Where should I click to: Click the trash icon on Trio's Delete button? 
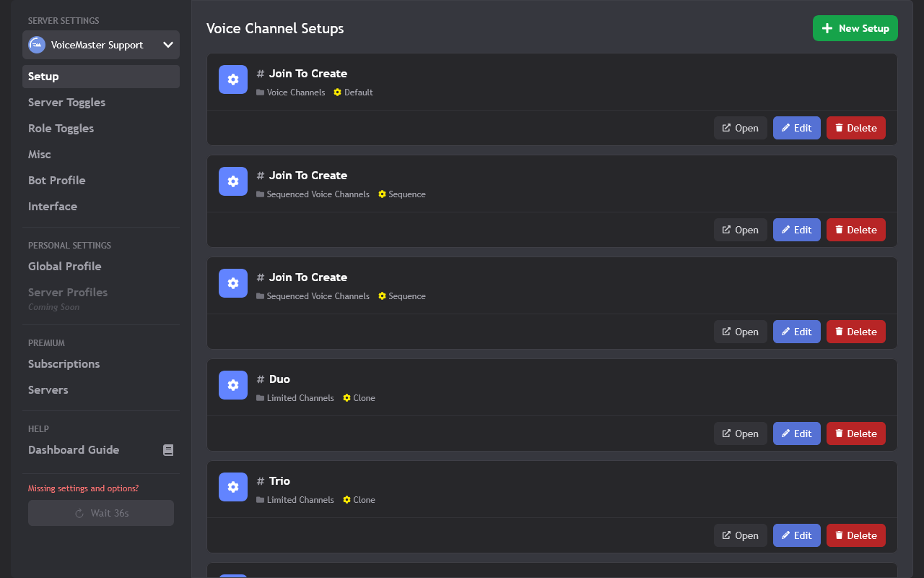[x=839, y=535]
